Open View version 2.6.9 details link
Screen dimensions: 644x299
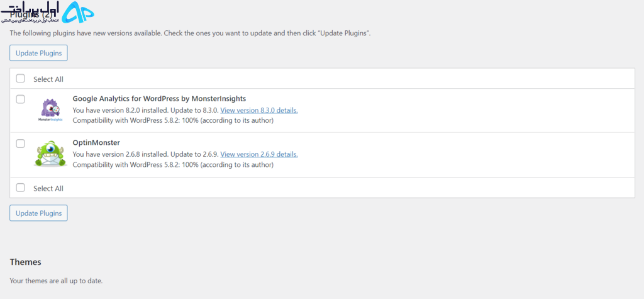259,154
